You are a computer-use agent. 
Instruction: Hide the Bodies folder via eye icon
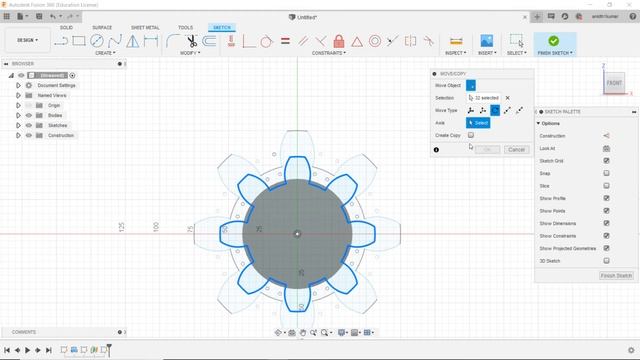pos(29,115)
